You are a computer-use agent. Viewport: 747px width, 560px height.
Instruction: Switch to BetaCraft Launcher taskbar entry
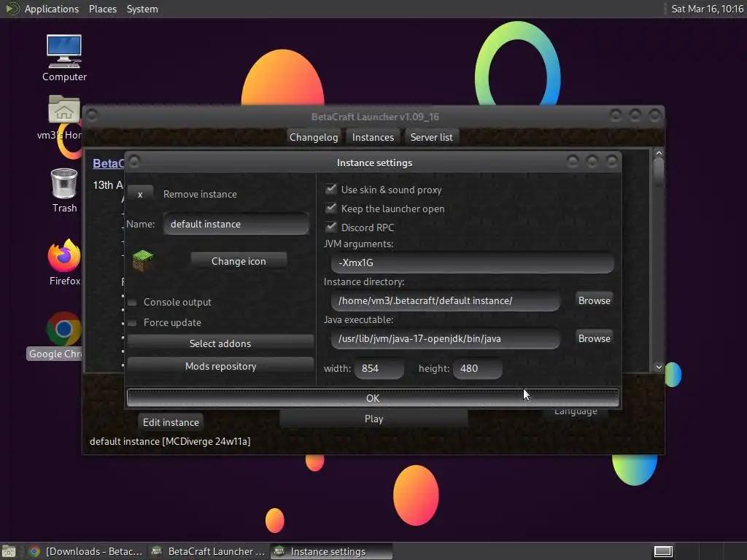[208, 551]
